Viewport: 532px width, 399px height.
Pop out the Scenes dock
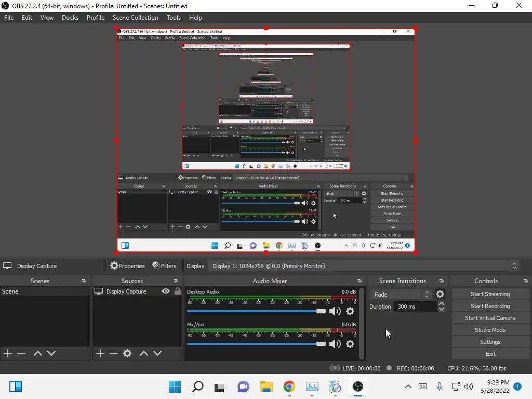point(84,281)
